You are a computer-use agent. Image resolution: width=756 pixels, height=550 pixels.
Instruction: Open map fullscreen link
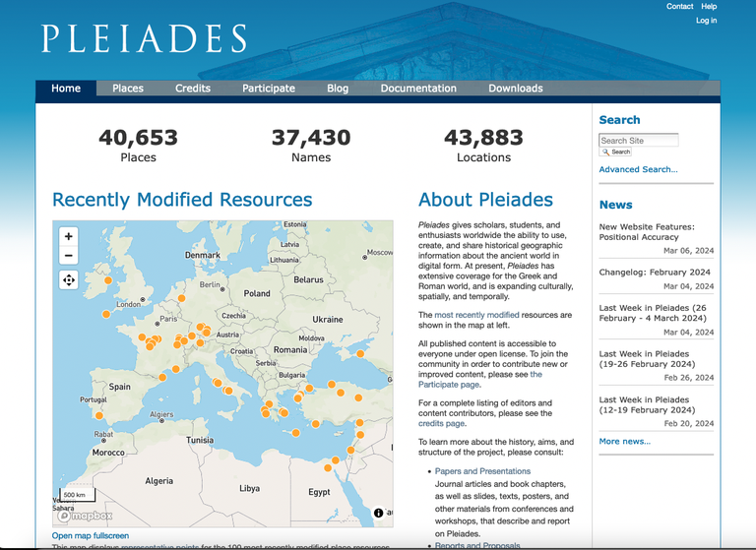pyautogui.click(x=91, y=535)
